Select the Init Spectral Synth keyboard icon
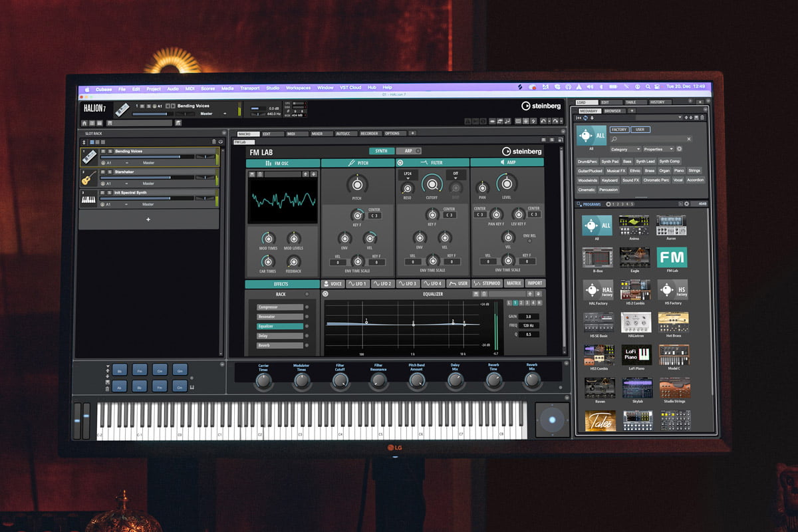The width and height of the screenshot is (798, 532). [88, 198]
